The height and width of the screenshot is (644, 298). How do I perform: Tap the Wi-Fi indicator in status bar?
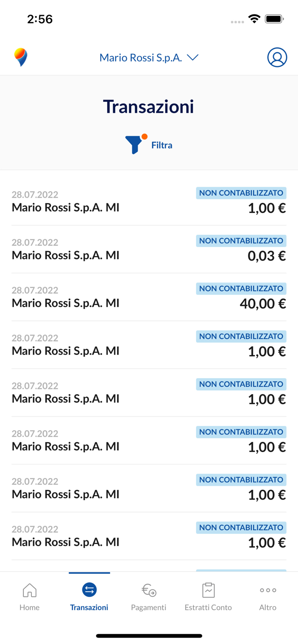[x=255, y=18]
